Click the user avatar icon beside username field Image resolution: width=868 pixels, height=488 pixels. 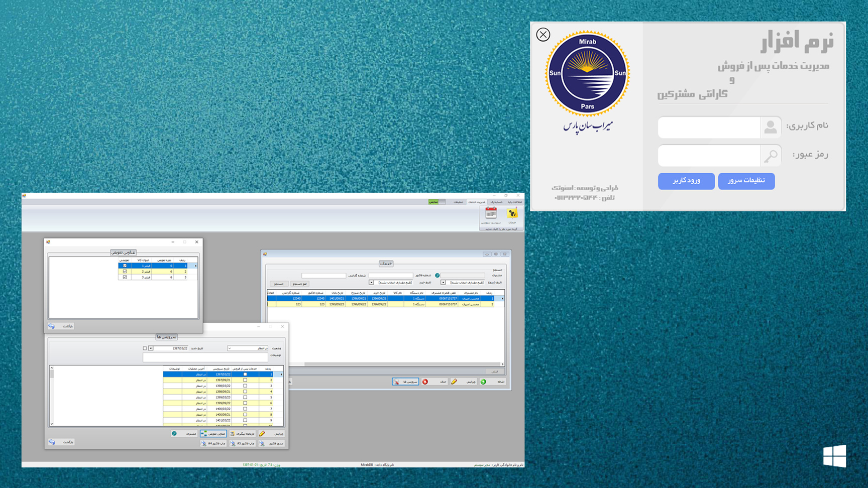tap(771, 127)
